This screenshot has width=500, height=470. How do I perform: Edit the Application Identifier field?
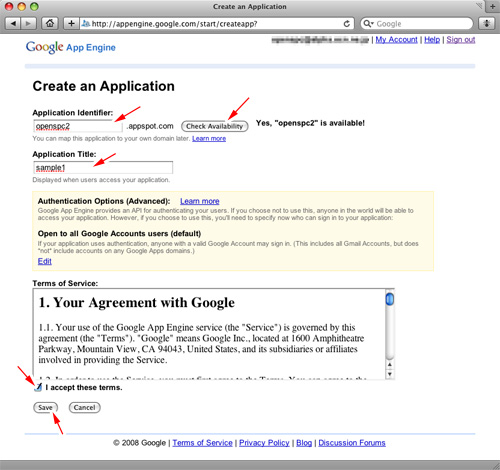78,126
